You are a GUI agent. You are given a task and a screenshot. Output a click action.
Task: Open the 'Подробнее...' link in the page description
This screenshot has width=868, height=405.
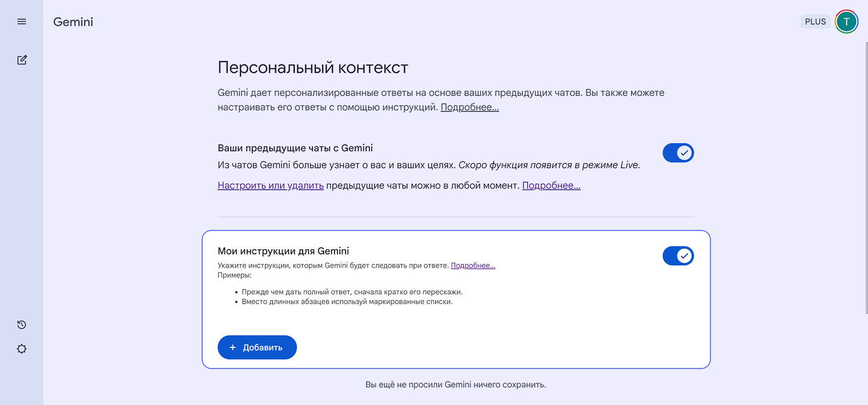point(469,107)
